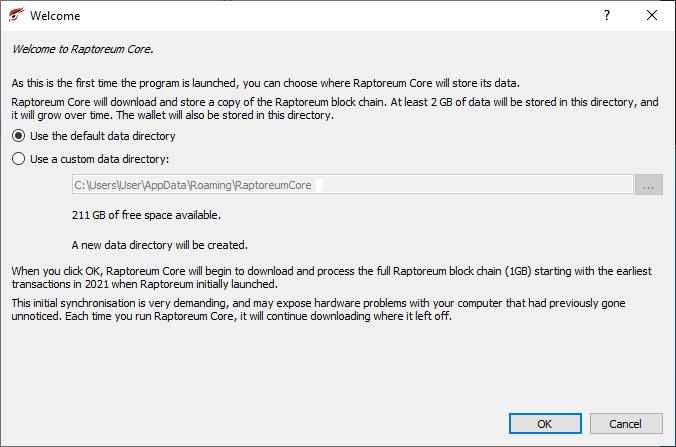Image resolution: width=676 pixels, height=447 pixels.
Task: Confirm with the OK button
Action: (x=544, y=424)
